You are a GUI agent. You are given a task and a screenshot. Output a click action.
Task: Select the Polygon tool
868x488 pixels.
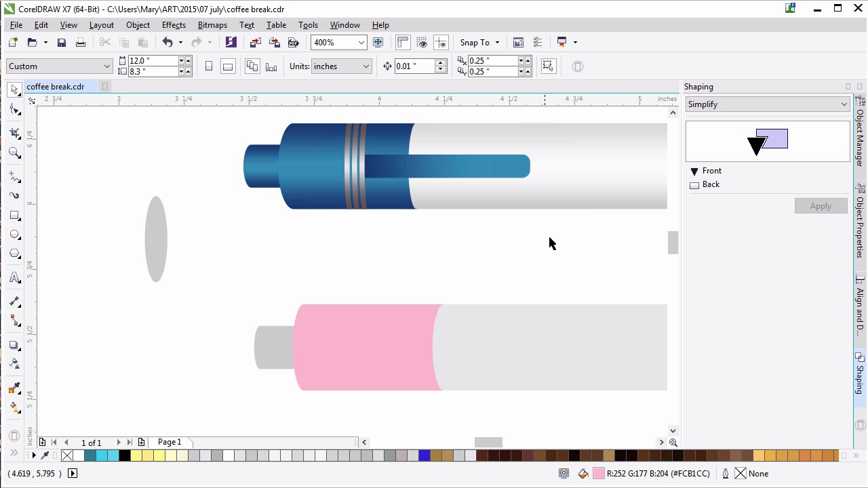[14, 253]
